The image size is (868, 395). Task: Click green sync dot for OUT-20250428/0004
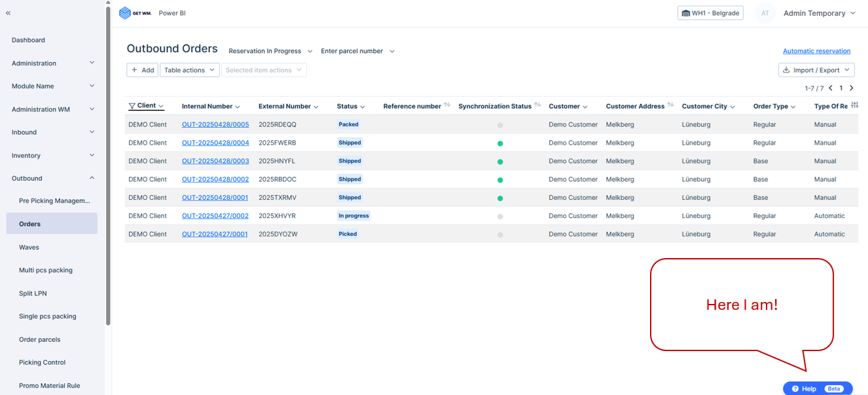click(x=500, y=143)
